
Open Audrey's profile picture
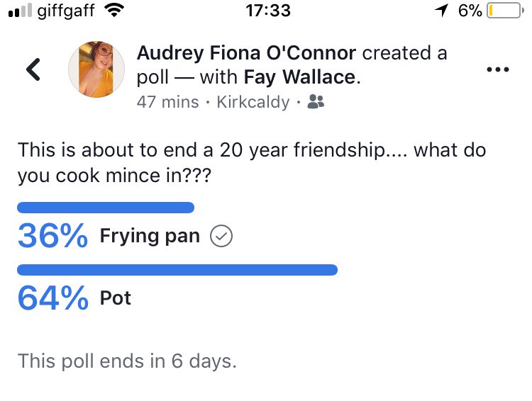96,69
